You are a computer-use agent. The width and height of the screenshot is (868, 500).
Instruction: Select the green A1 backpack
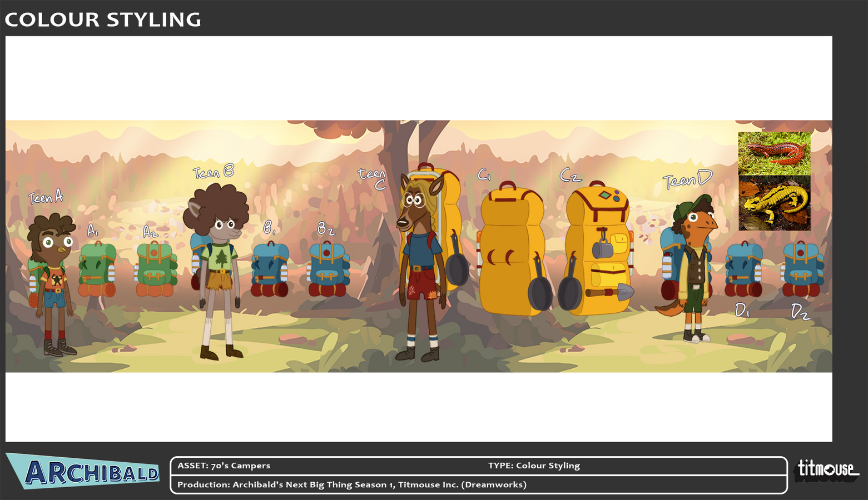[x=97, y=269]
